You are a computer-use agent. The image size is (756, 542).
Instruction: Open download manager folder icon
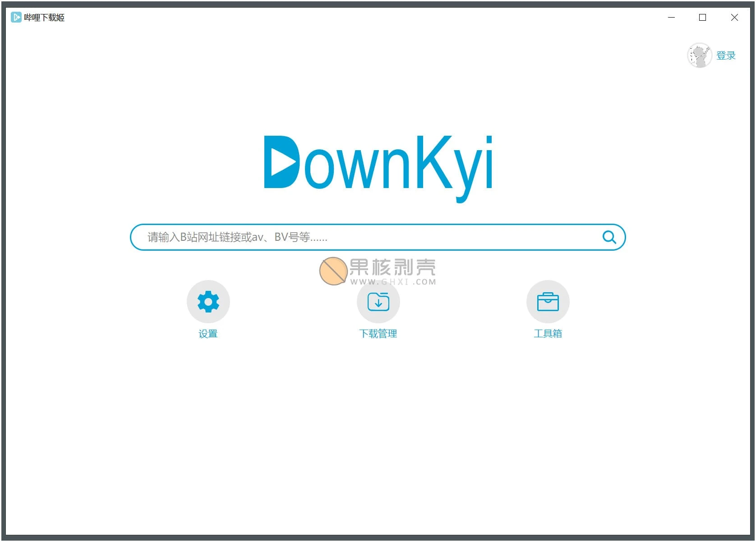pyautogui.click(x=378, y=302)
